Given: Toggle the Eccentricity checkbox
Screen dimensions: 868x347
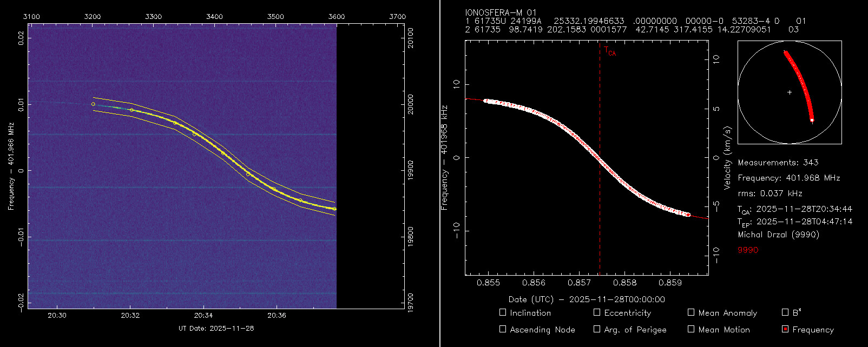Looking at the screenshot, I should [x=597, y=312].
